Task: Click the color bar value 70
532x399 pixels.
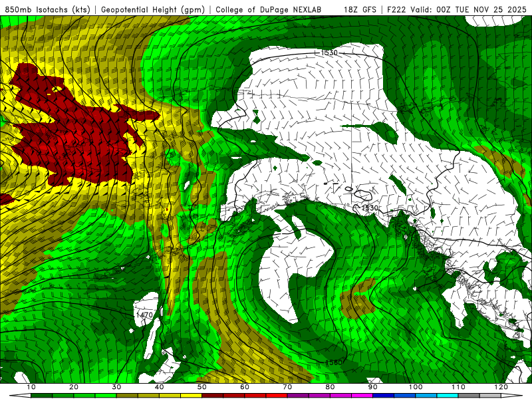Action: [x=287, y=387]
